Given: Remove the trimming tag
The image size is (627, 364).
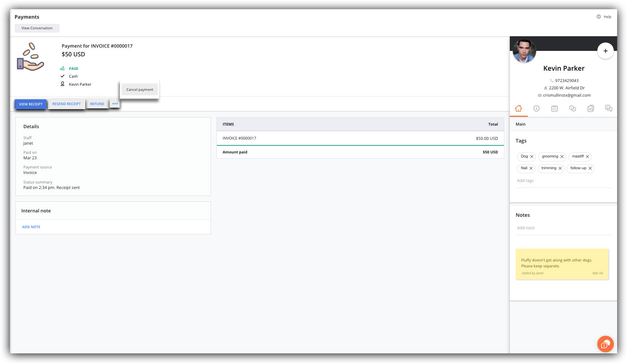Looking at the screenshot, I should click(x=560, y=168).
